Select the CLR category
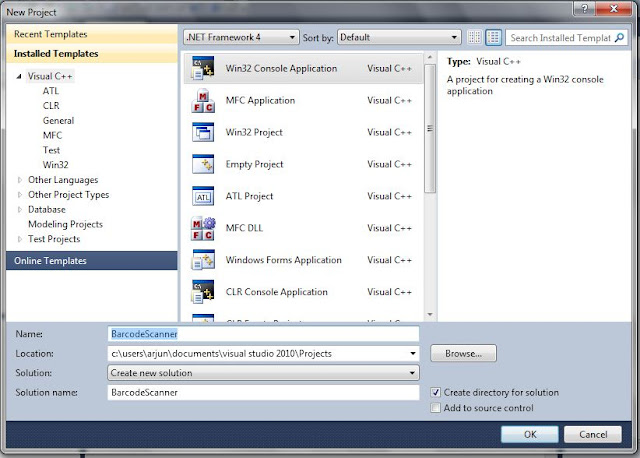Image resolution: width=640 pixels, height=458 pixels. coord(51,106)
